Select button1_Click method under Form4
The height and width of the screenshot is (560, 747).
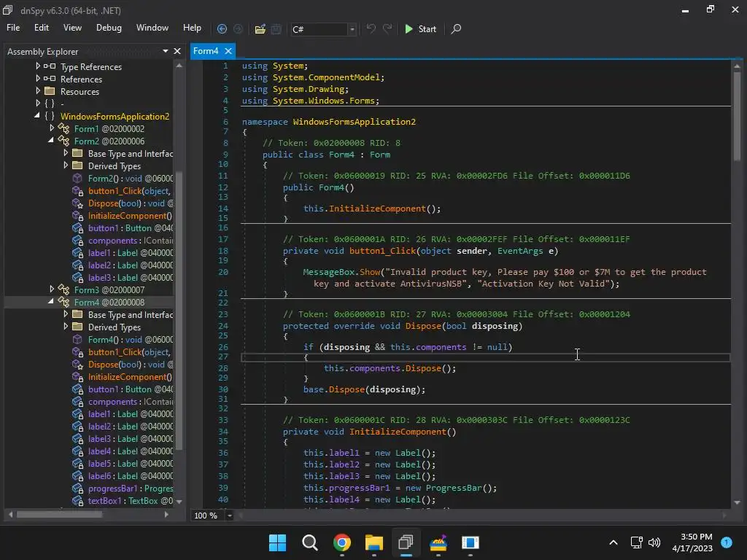click(129, 352)
